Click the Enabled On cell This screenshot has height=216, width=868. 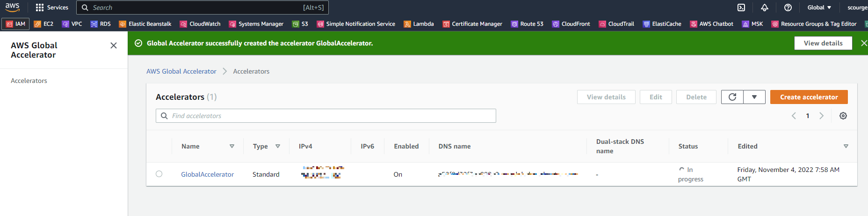(x=398, y=174)
